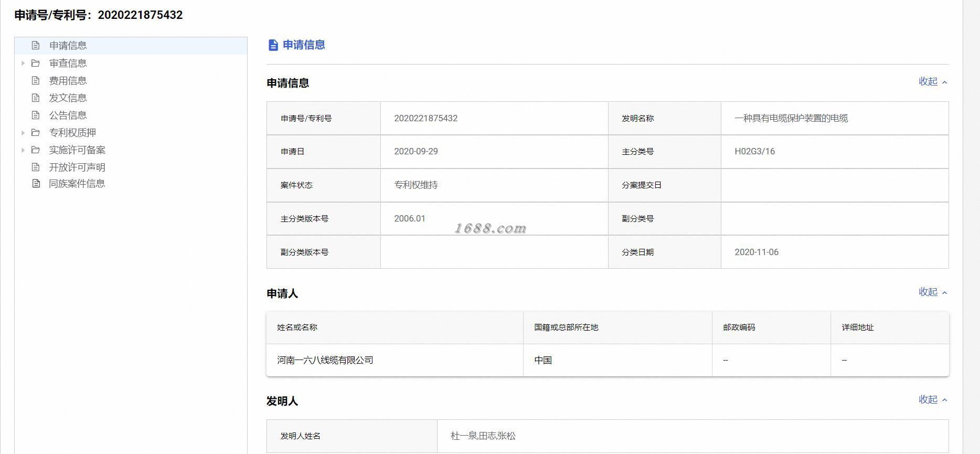The height and width of the screenshot is (454, 980).
Task: Click the document icon beside 费用信息
Action: click(36, 80)
